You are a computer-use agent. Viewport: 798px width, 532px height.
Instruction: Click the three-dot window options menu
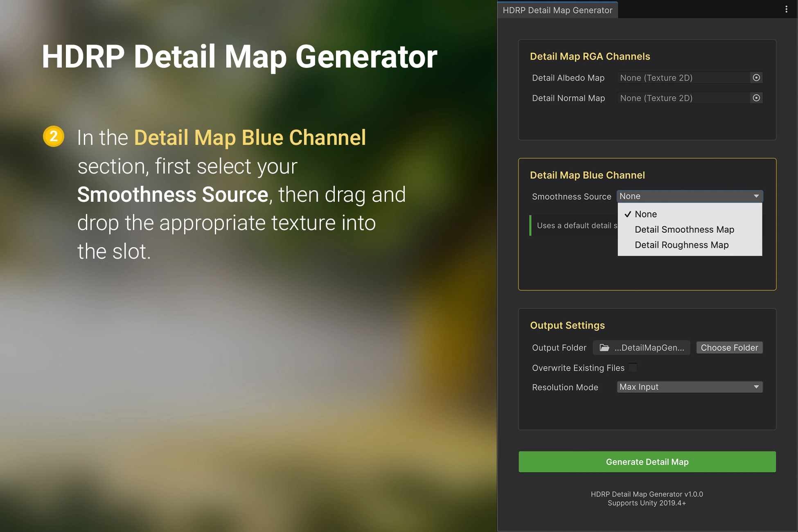(x=786, y=9)
